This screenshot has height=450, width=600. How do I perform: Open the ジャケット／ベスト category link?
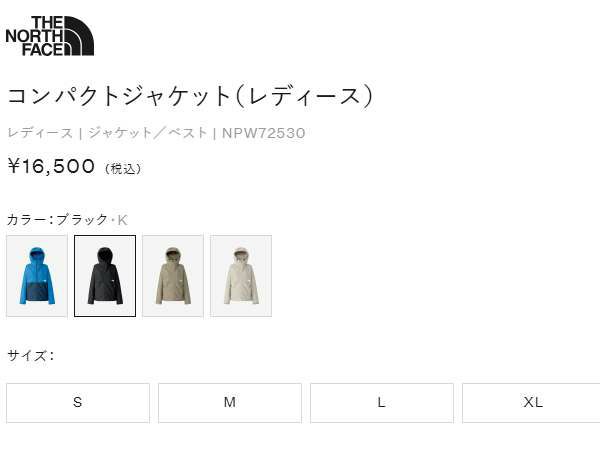coord(148,133)
